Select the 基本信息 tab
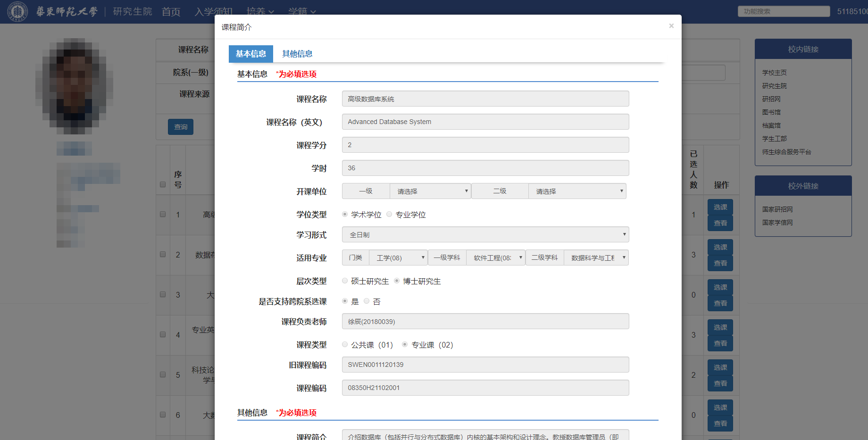 250,54
